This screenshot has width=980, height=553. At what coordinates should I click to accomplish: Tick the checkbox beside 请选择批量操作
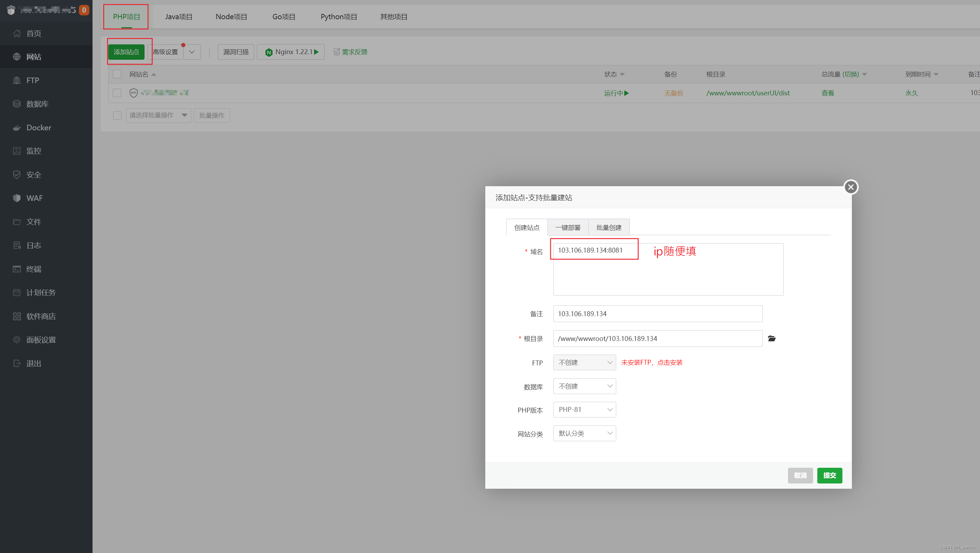coord(117,115)
